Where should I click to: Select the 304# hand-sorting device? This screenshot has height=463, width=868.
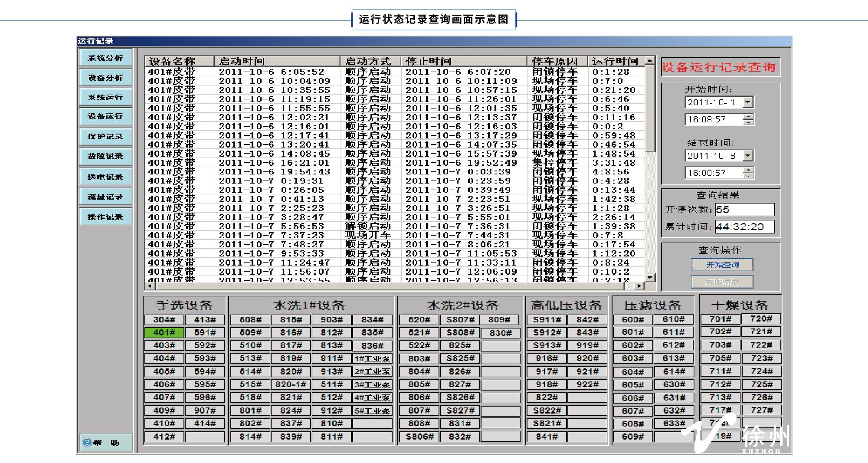(164, 320)
